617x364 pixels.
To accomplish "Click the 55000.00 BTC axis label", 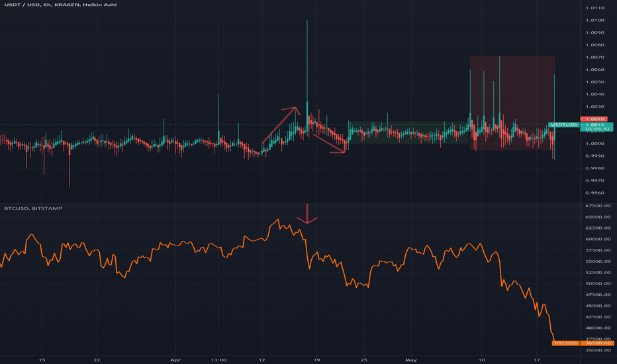I will click(598, 261).
